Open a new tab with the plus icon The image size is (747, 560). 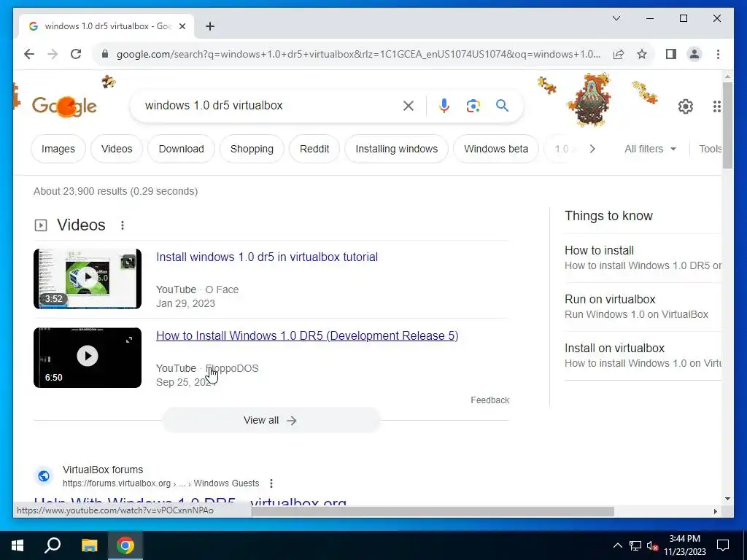click(x=210, y=26)
